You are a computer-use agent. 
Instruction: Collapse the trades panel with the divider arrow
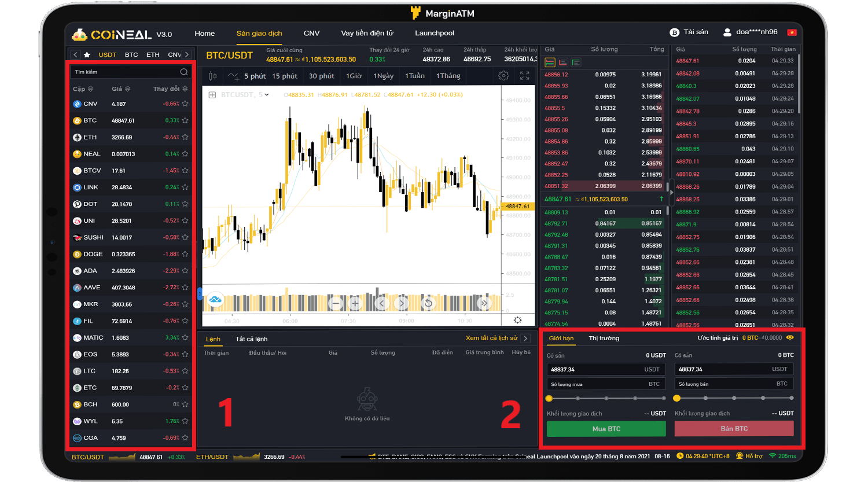click(x=671, y=193)
